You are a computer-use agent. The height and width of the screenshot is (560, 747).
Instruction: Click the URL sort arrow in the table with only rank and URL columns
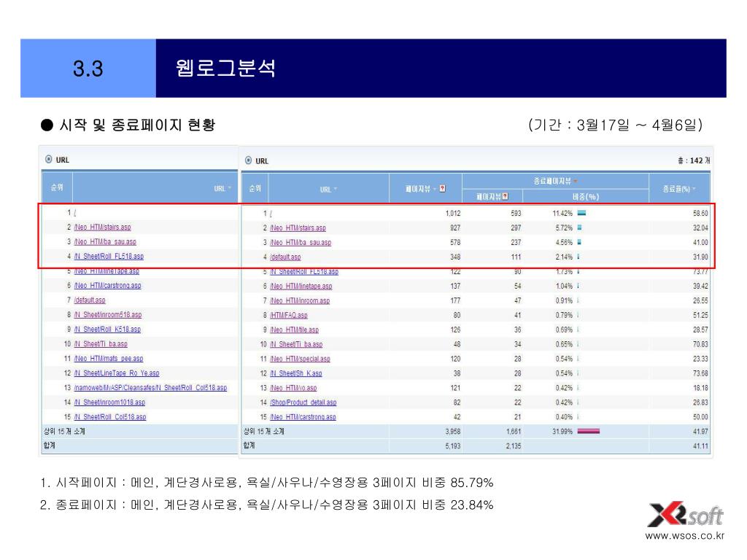[x=230, y=188]
